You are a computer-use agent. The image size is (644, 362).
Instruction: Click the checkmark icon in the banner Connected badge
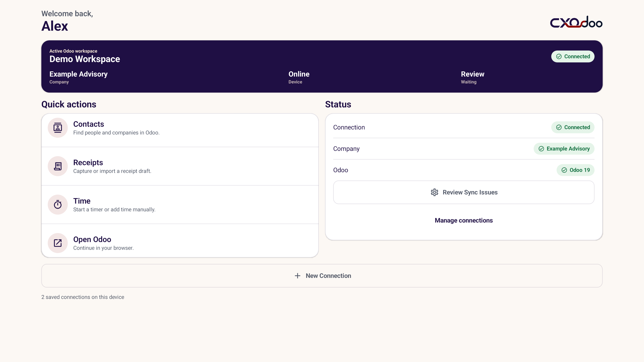[x=559, y=57]
